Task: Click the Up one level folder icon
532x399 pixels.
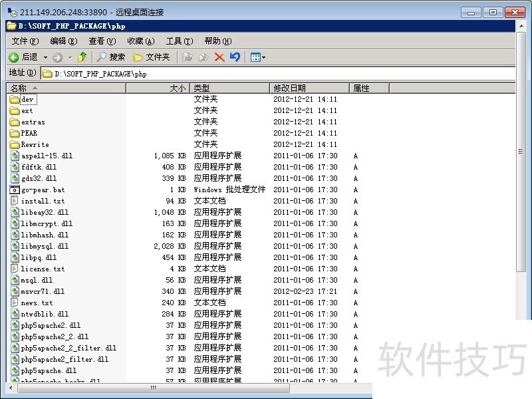Action: coord(82,58)
